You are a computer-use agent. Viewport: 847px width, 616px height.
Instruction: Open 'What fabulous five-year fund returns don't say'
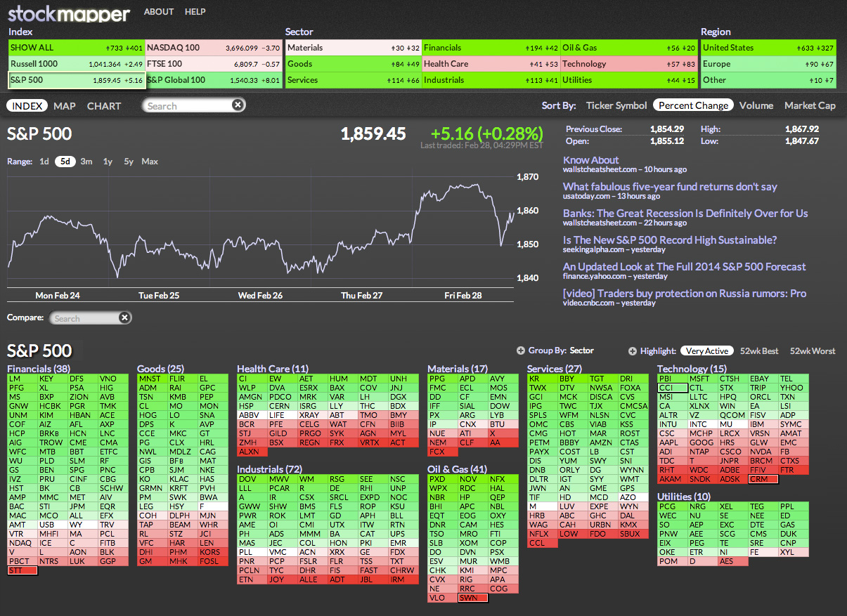pyautogui.click(x=670, y=187)
